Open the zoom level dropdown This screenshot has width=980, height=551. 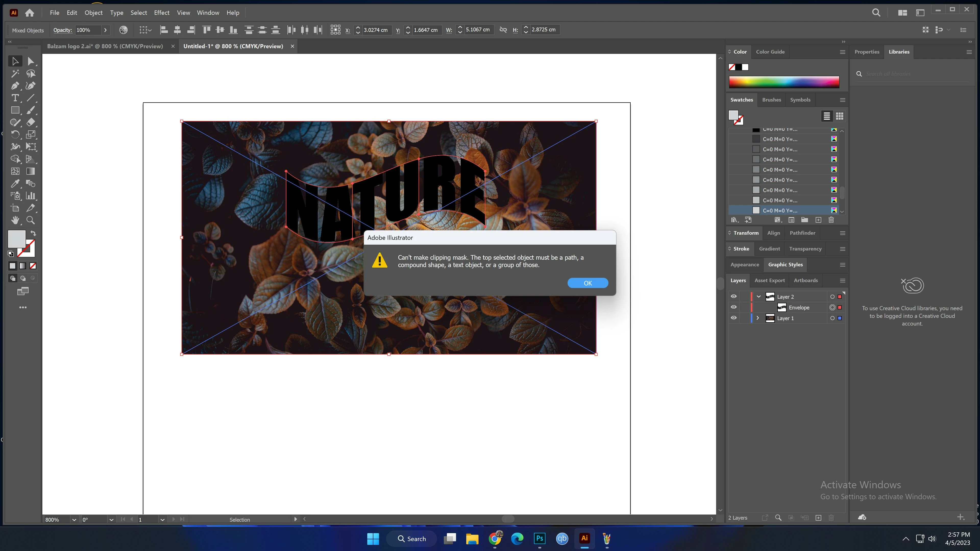pos(74,519)
